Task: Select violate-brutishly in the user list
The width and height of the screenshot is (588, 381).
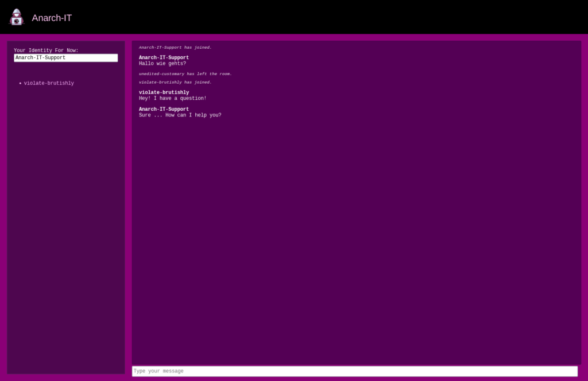Action: click(x=49, y=83)
